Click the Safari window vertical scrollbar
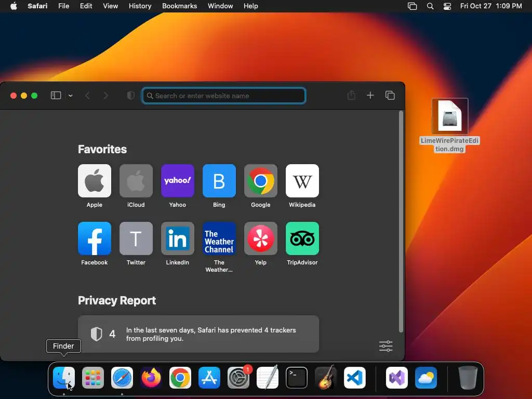 click(401, 221)
